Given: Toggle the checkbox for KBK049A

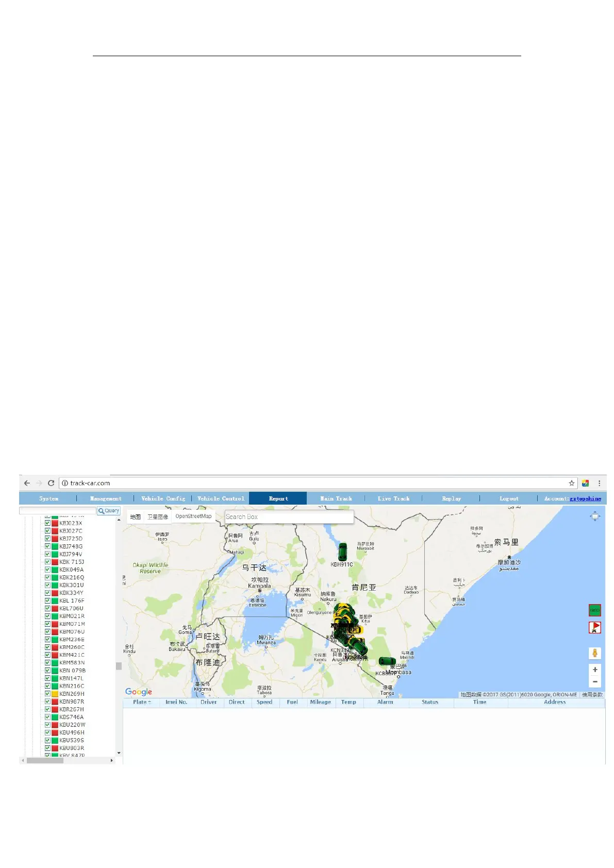Looking at the screenshot, I should click(x=47, y=570).
